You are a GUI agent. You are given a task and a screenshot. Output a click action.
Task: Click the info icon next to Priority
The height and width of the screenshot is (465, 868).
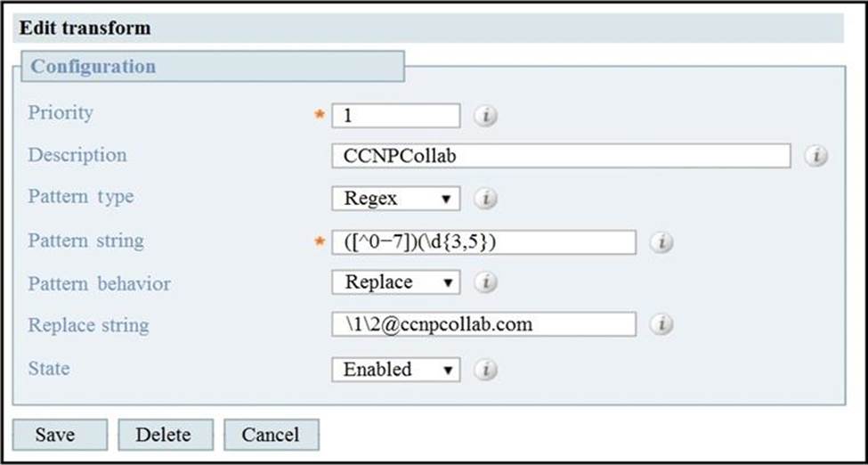point(485,116)
